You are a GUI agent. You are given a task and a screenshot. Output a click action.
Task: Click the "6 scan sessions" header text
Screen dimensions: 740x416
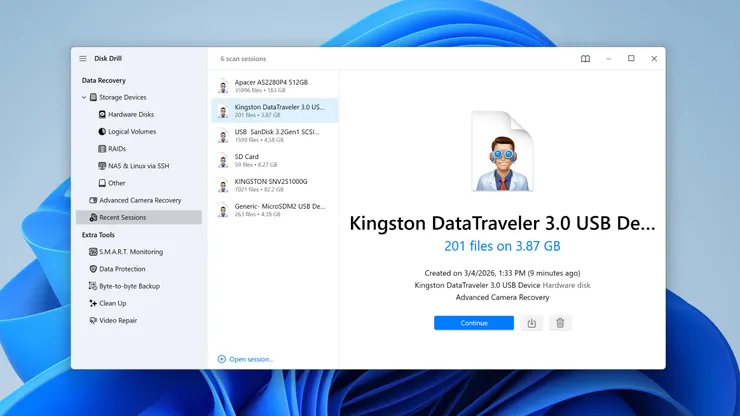pyautogui.click(x=243, y=59)
